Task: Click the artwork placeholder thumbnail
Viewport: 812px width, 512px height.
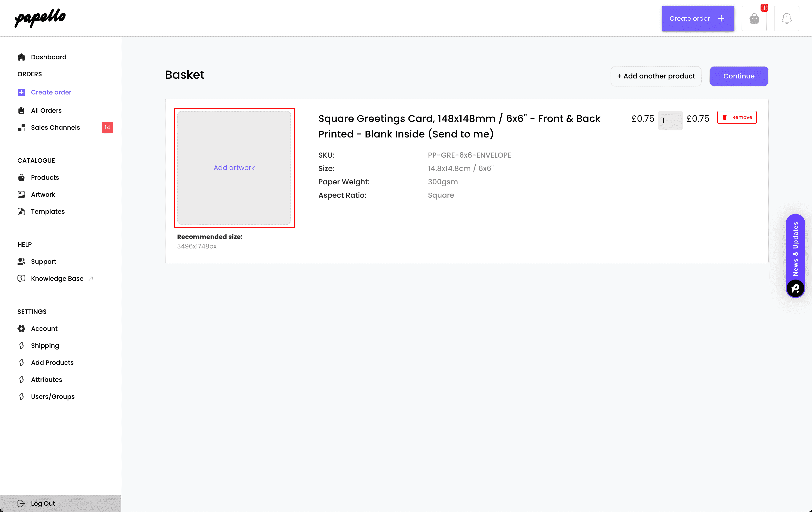Action: (x=234, y=168)
